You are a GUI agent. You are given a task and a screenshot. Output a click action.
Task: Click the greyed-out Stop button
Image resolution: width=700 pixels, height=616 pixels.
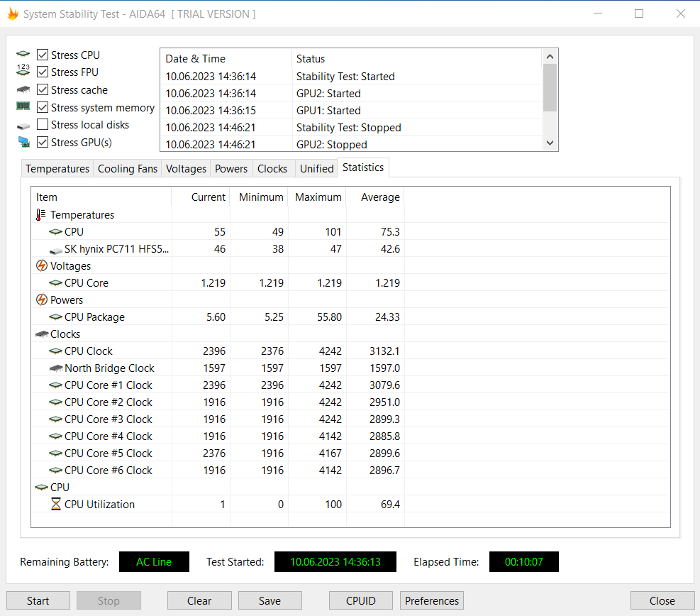[109, 601]
